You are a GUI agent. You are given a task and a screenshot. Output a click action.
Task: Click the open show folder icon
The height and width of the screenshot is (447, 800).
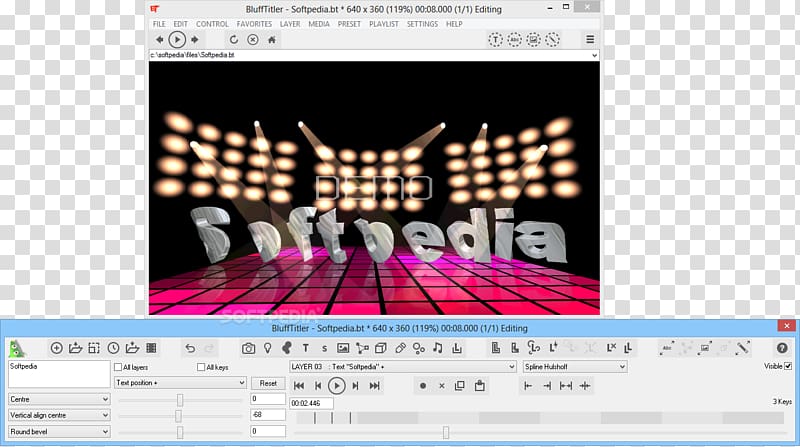76,348
